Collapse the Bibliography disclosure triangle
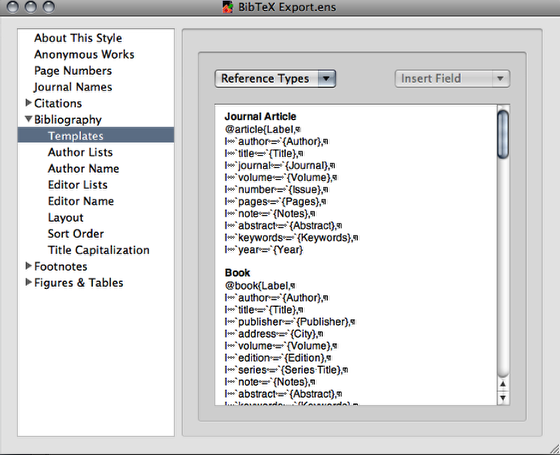Image resolution: width=560 pixels, height=455 pixels. (x=29, y=119)
